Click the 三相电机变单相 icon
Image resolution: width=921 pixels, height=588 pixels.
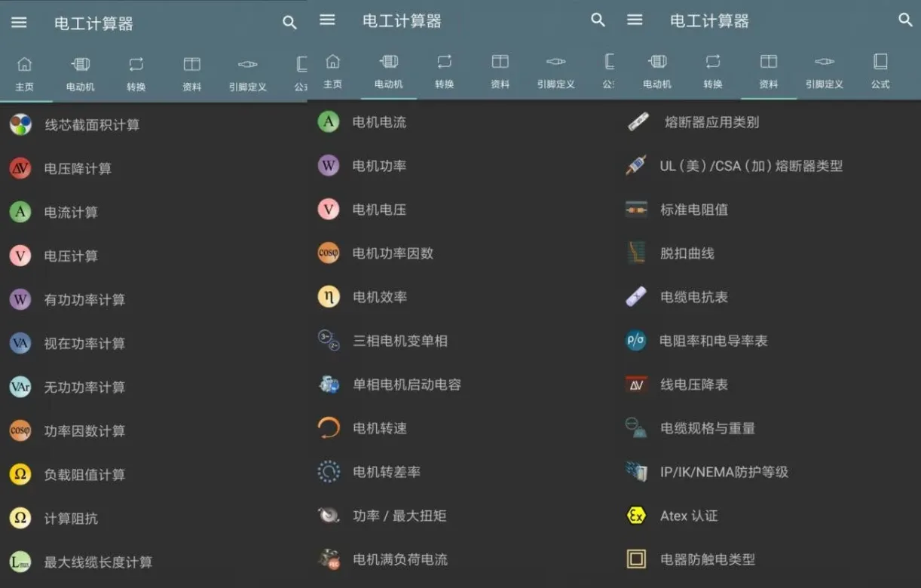point(329,340)
